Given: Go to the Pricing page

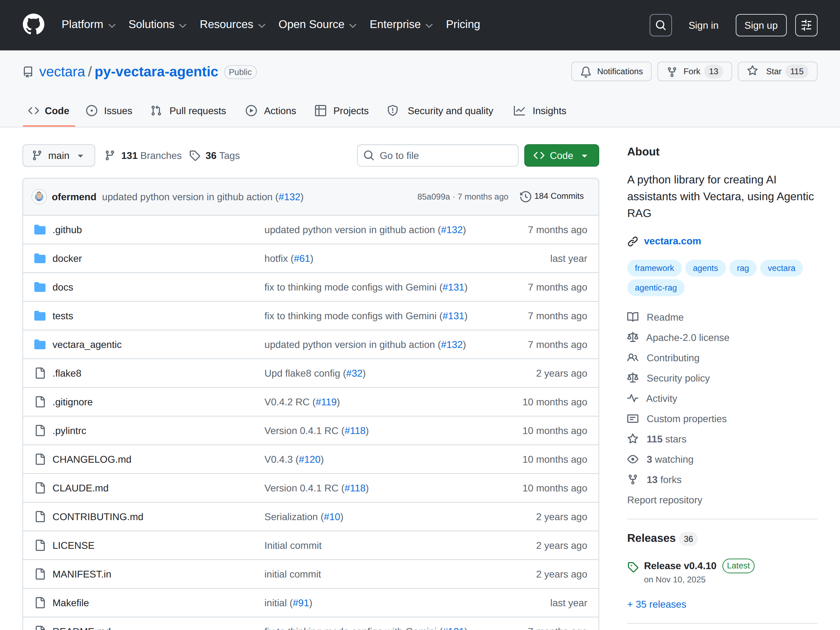Looking at the screenshot, I should click(x=463, y=25).
